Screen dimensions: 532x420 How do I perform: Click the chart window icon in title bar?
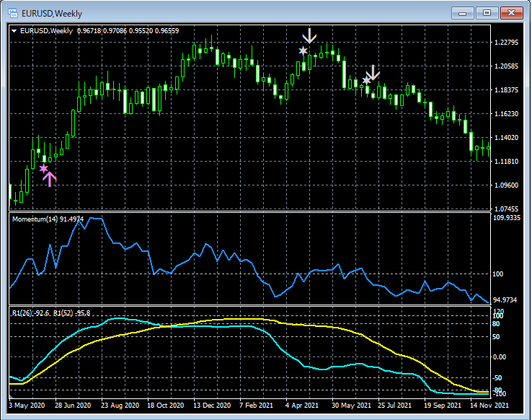[x=14, y=12]
